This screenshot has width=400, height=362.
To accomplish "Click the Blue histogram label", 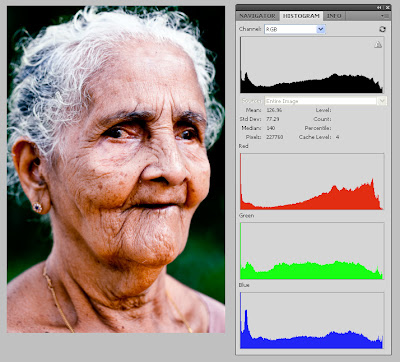I will (244, 285).
